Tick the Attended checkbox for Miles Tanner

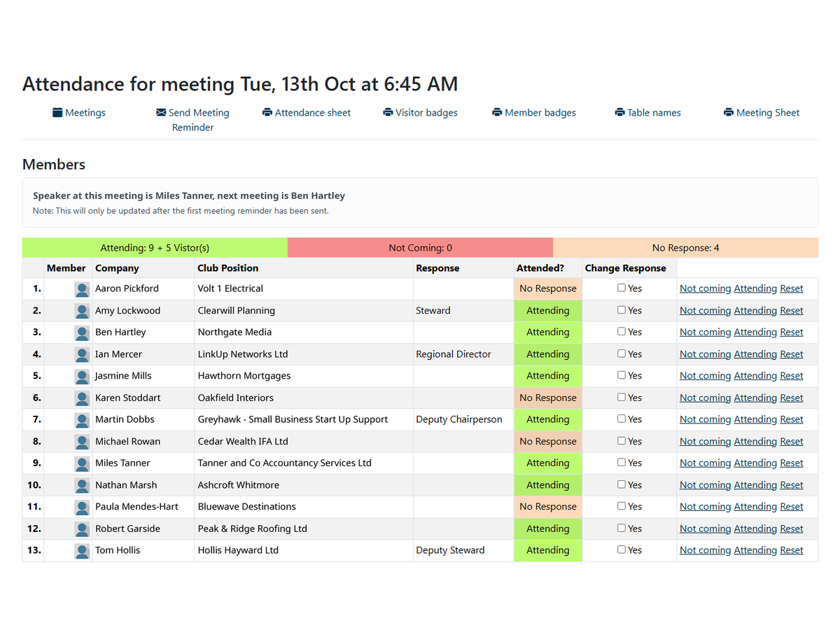coord(622,462)
